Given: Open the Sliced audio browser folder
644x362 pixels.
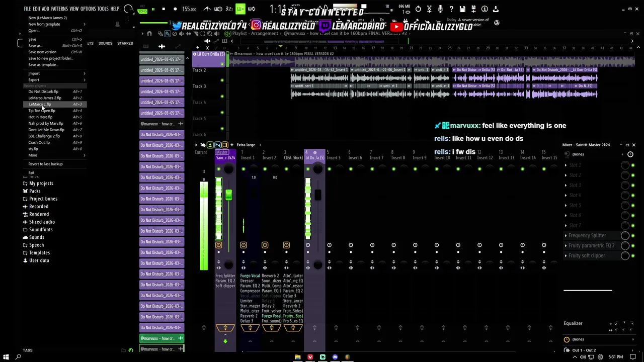Looking at the screenshot, I should (42, 222).
